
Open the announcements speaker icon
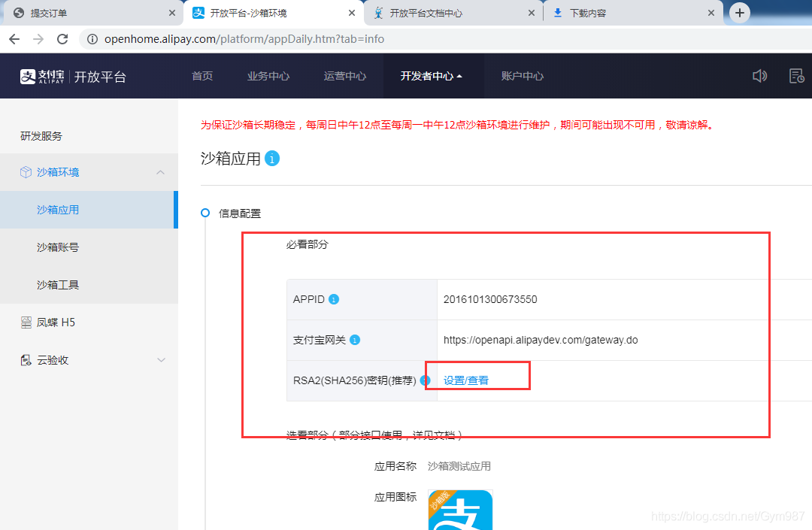pyautogui.click(x=759, y=76)
